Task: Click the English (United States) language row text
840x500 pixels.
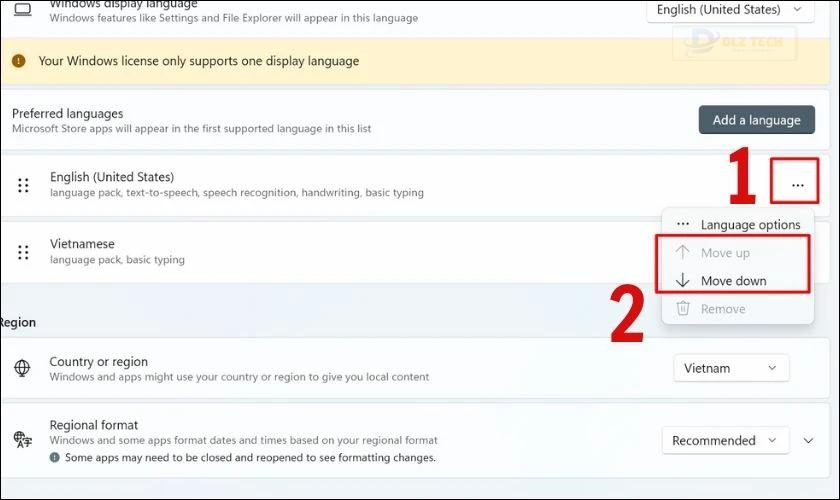Action: pyautogui.click(x=112, y=177)
